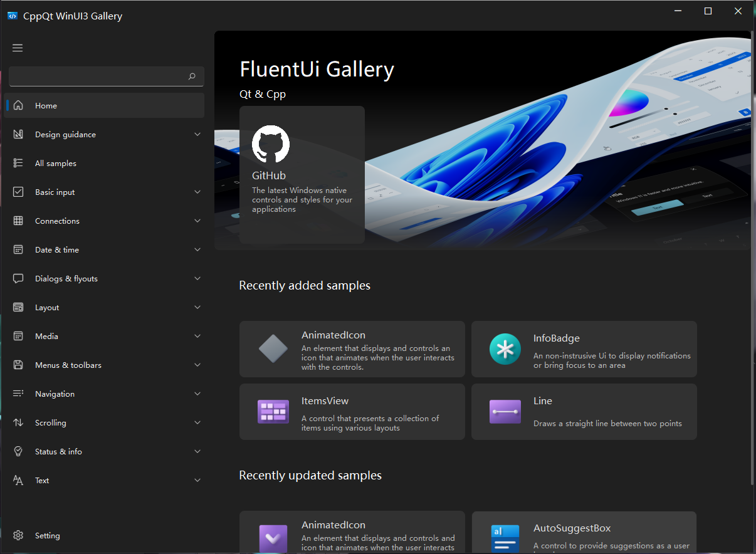Click the Dialogs & flyouts speech icon

tap(18, 278)
